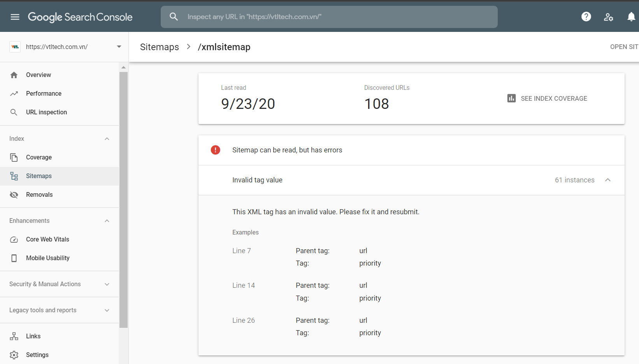Expand Legacy tools and reports
The height and width of the screenshot is (364, 639).
tap(107, 310)
